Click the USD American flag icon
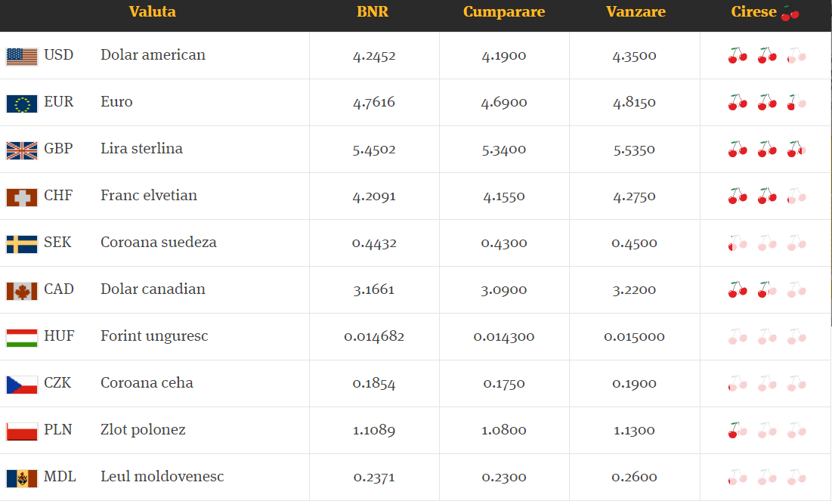This screenshot has height=504, width=832. (x=21, y=56)
